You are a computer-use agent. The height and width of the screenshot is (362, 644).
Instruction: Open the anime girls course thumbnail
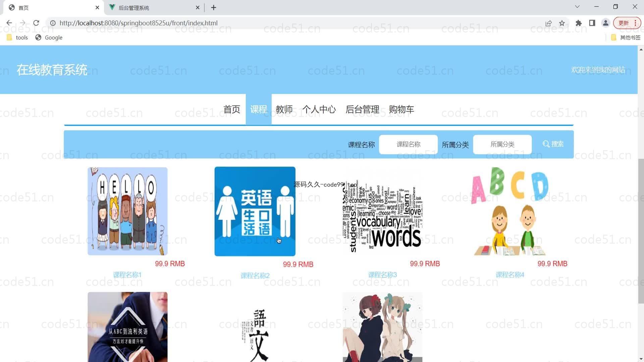382,327
